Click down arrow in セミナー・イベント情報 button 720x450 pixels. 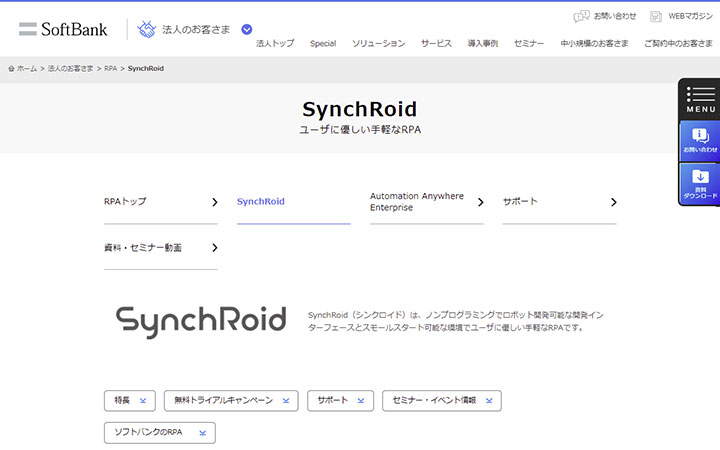tap(489, 401)
